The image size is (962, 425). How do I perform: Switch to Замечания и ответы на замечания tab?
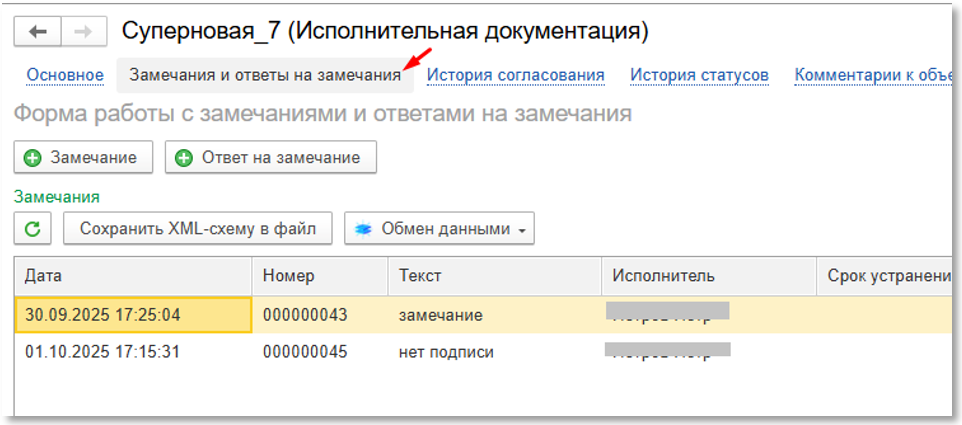click(x=264, y=75)
